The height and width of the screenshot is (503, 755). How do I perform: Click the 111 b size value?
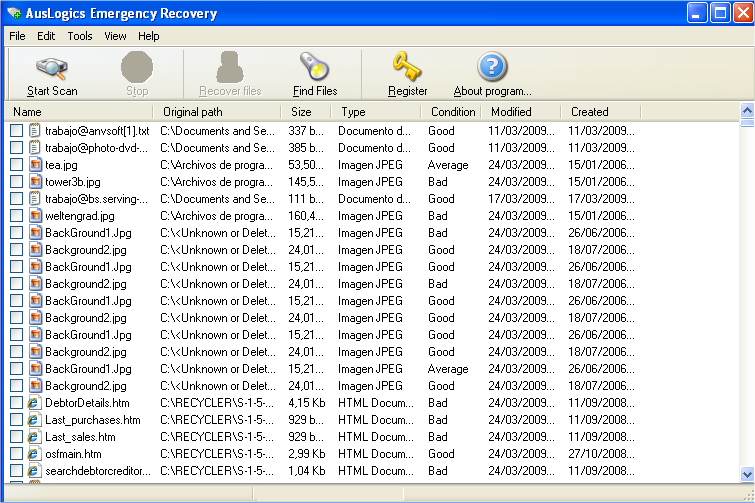click(306, 199)
